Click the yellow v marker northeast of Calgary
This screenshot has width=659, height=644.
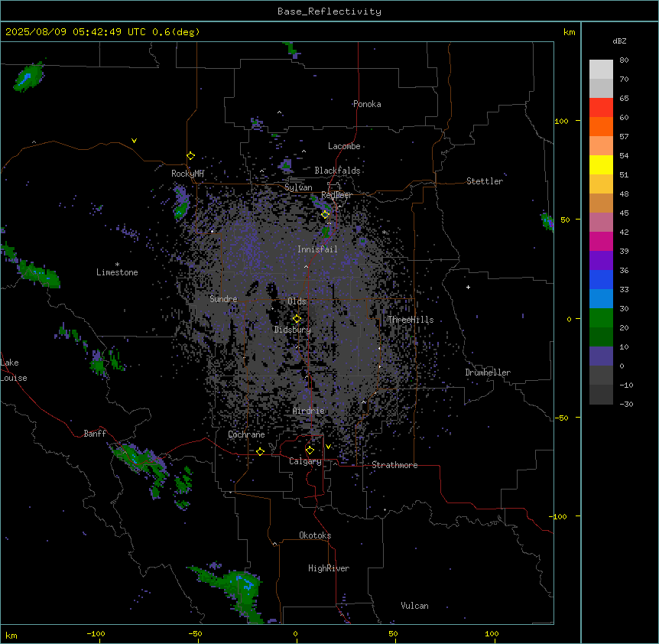(x=328, y=447)
